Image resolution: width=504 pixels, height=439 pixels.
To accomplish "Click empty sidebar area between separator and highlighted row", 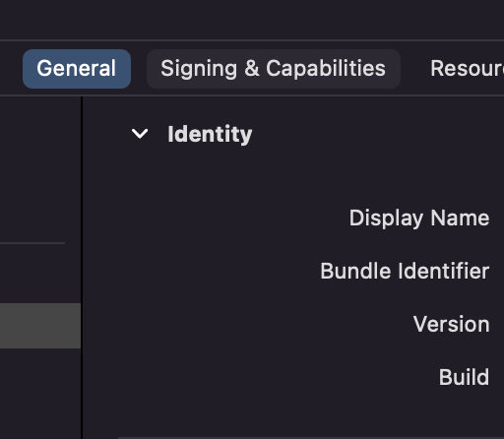I will tap(40, 274).
